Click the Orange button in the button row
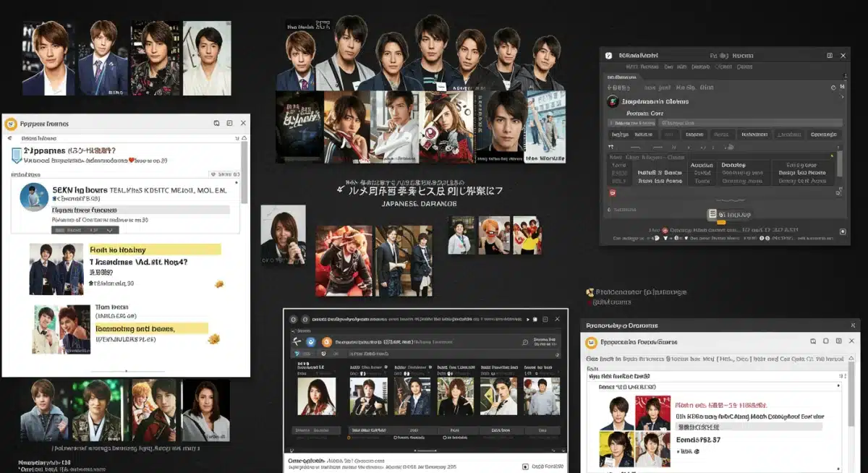 coord(824,134)
